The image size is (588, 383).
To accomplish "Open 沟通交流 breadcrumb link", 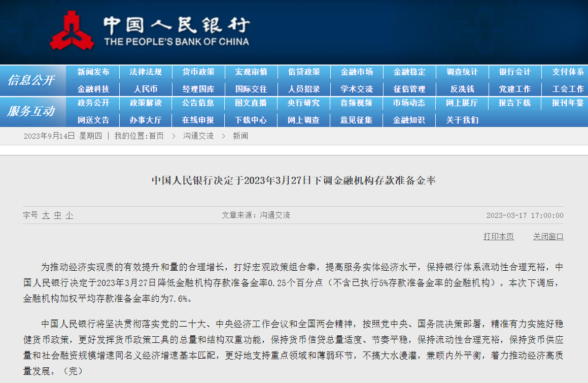I will [198, 136].
